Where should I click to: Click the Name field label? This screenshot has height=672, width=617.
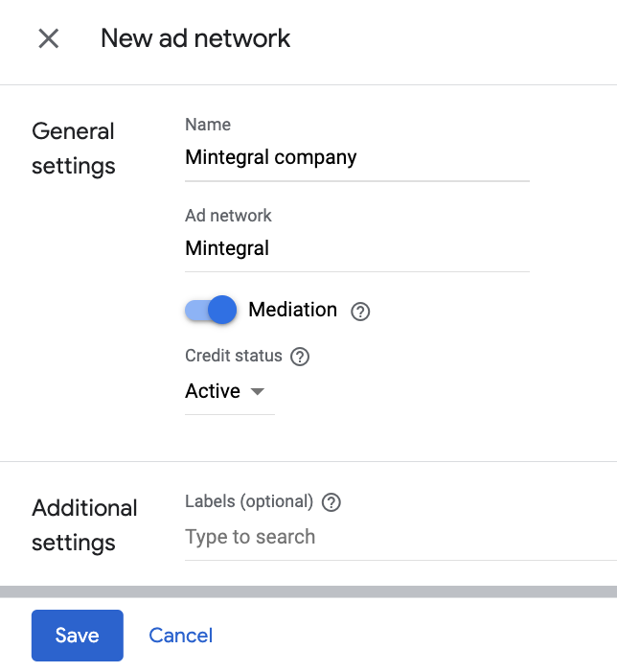click(x=208, y=125)
